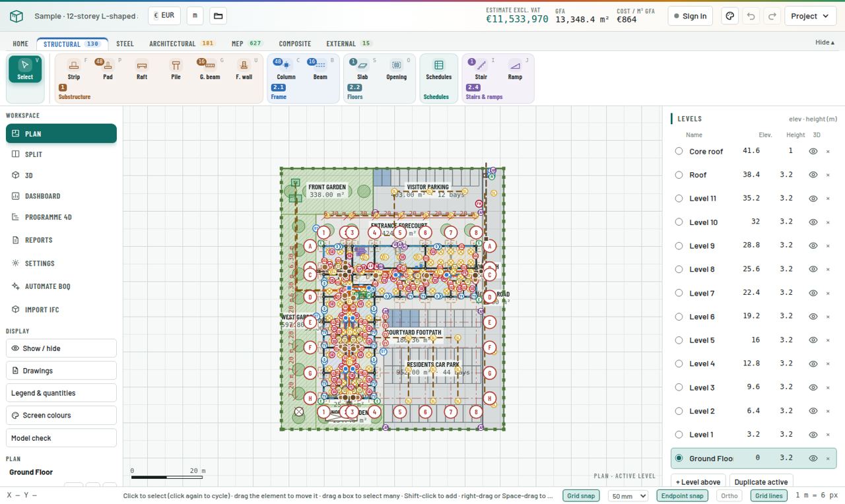Activate the G. beam tool

click(209, 70)
